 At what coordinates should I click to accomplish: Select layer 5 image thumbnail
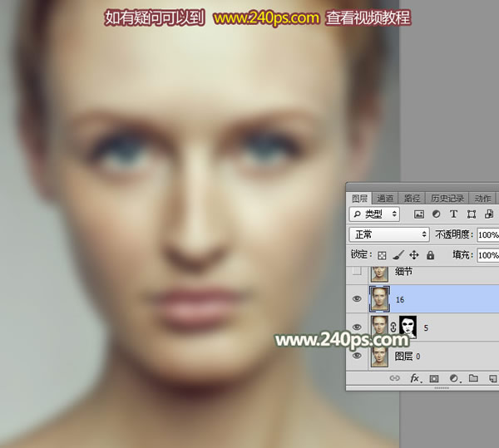click(x=379, y=327)
